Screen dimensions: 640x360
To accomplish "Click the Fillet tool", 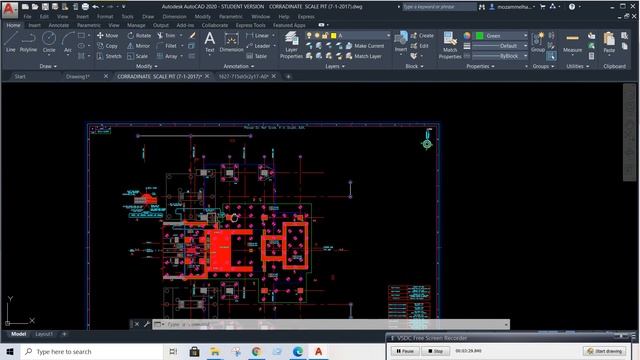I will tap(167, 46).
